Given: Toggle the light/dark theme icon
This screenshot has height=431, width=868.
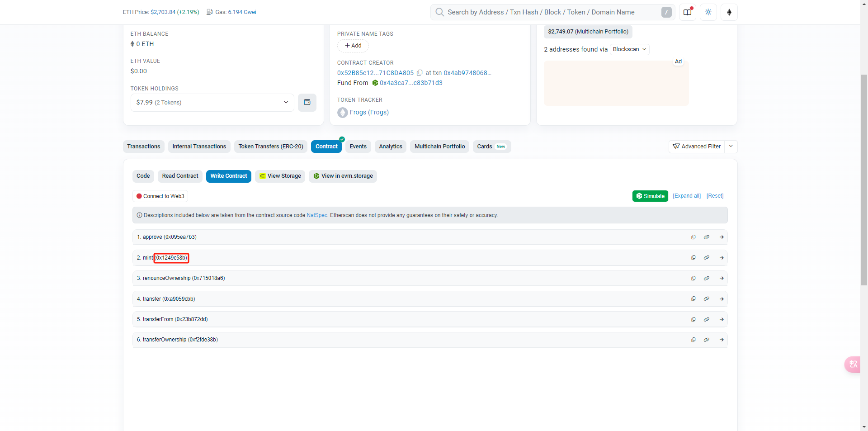Looking at the screenshot, I should 708,12.
